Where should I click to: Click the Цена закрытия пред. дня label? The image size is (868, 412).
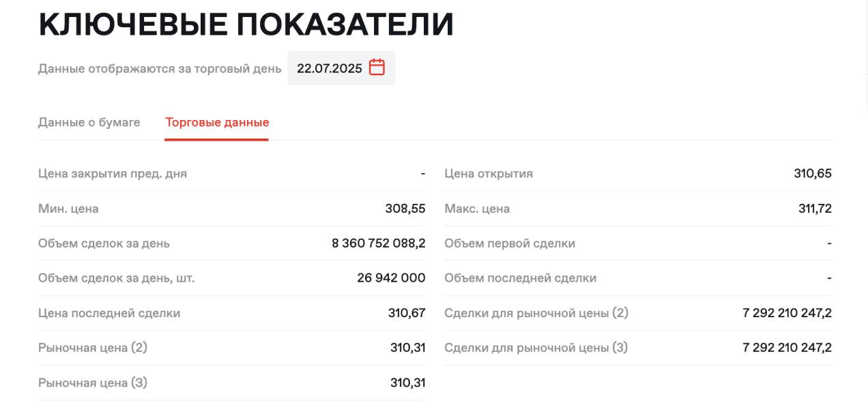tap(113, 173)
